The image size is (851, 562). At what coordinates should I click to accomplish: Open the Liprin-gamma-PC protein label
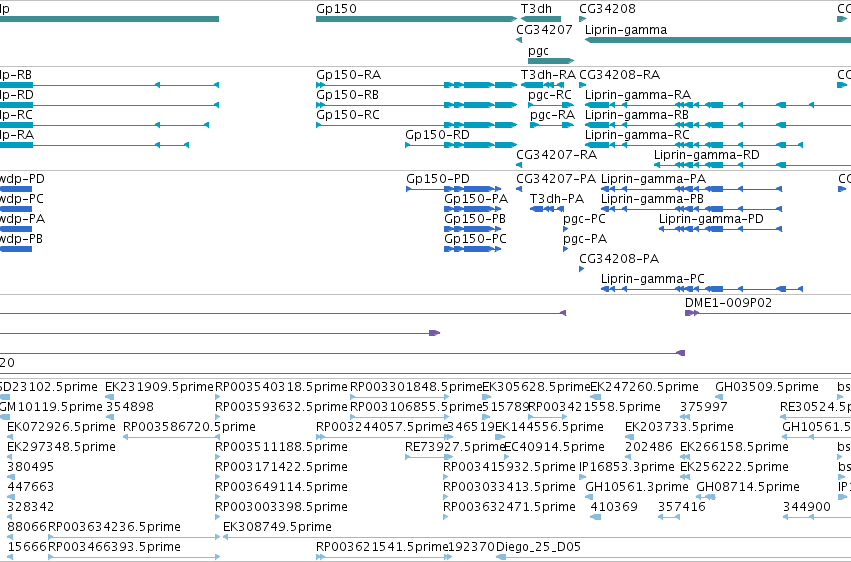[x=653, y=279]
